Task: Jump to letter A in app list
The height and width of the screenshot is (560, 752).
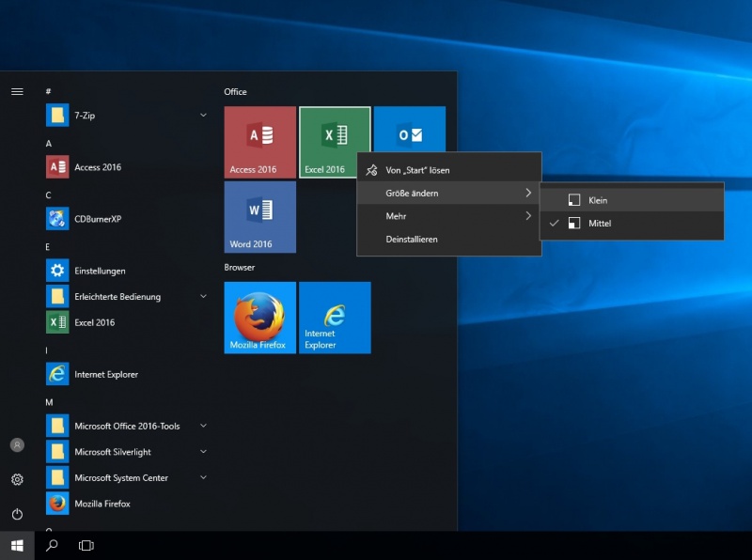Action: click(49, 144)
